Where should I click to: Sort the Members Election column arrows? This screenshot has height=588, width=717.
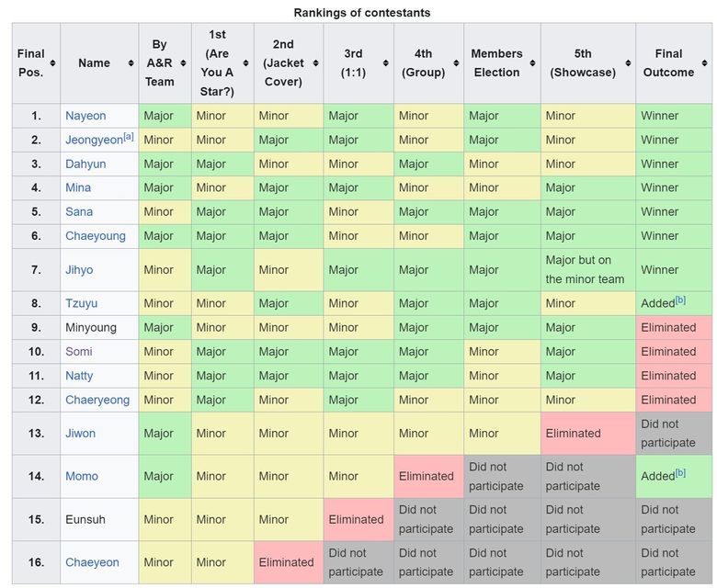pos(531,63)
